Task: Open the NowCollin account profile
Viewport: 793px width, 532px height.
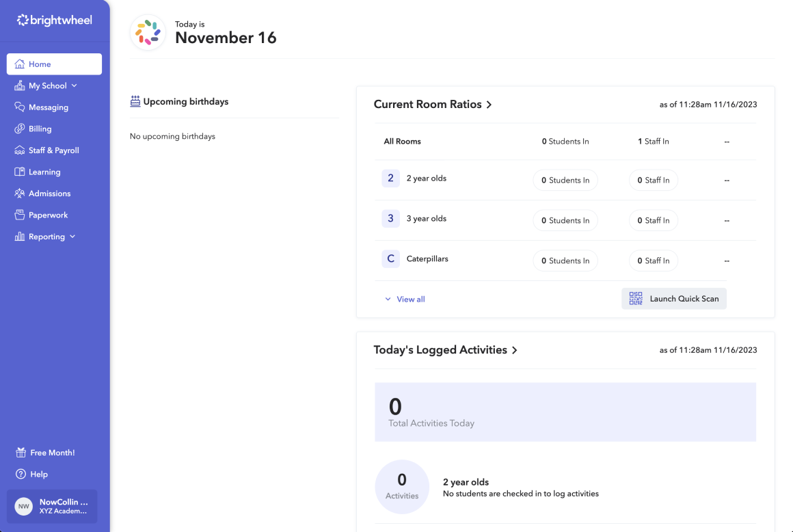Action: coord(52,506)
